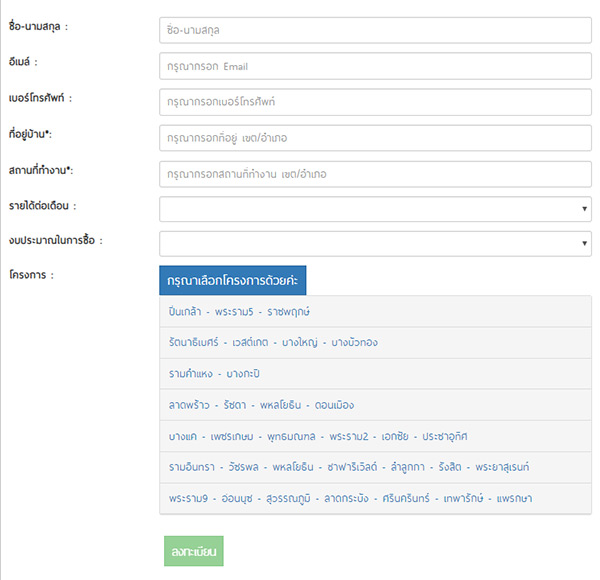Expand the งบประมาณในการซื้อ budget dropdown
This screenshot has width=600, height=580.
point(375,244)
